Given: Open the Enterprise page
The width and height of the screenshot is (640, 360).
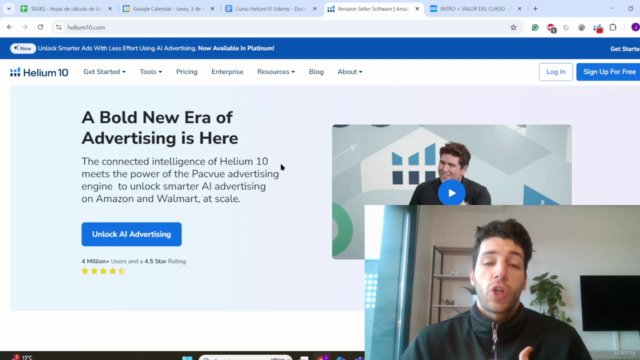Looking at the screenshot, I should (227, 72).
